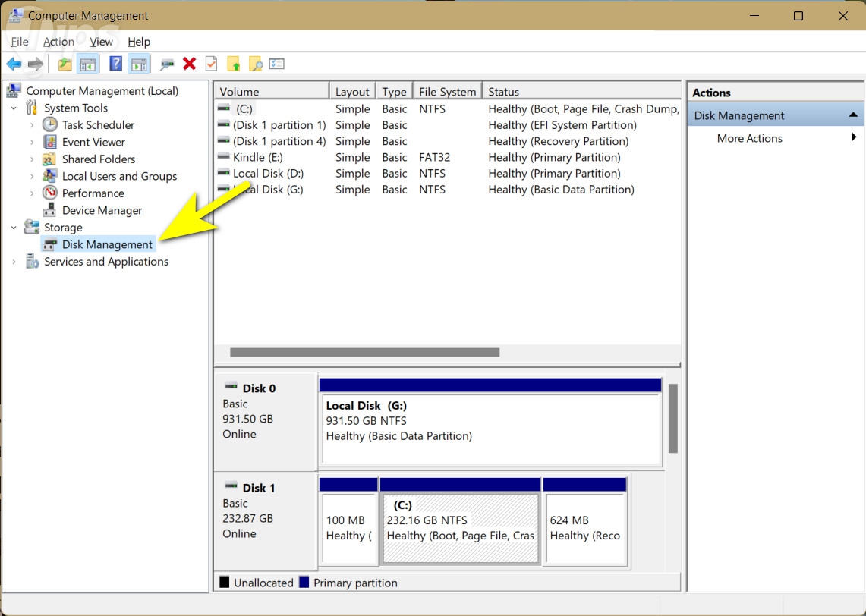Click the red X delete icon

(190, 64)
